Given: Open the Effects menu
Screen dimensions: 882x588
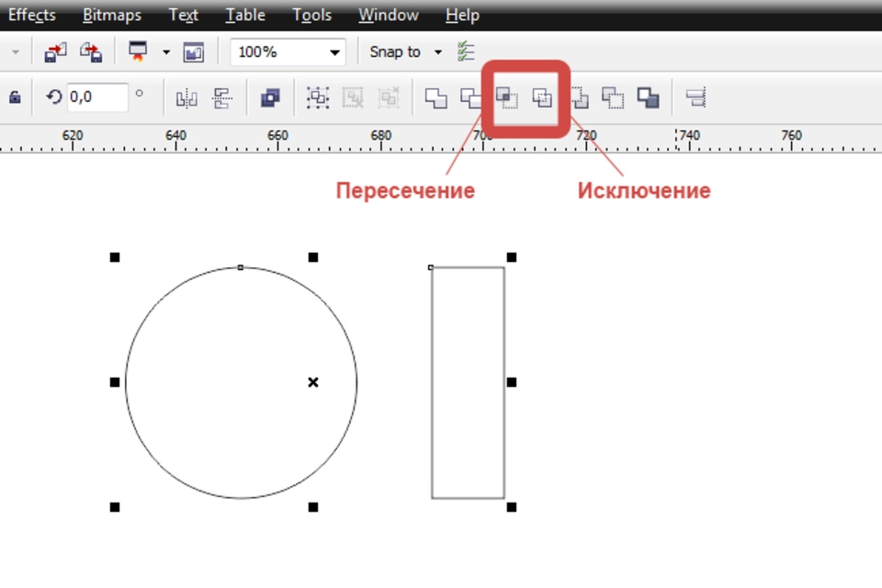Looking at the screenshot, I should tap(31, 15).
